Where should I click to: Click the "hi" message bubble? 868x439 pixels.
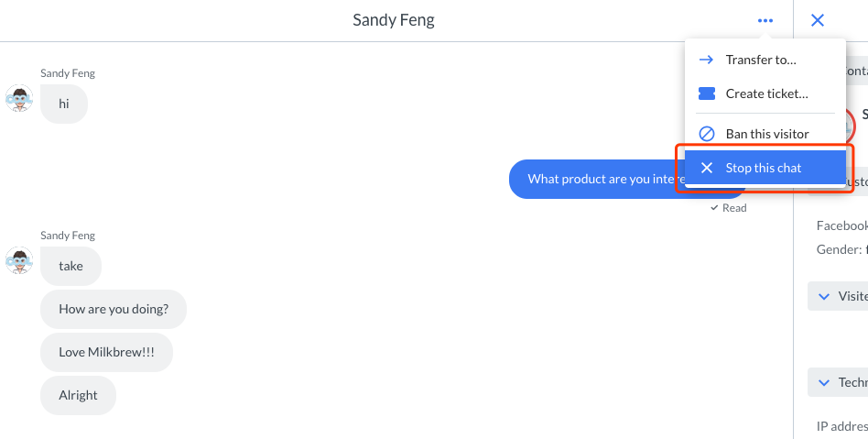pos(64,104)
